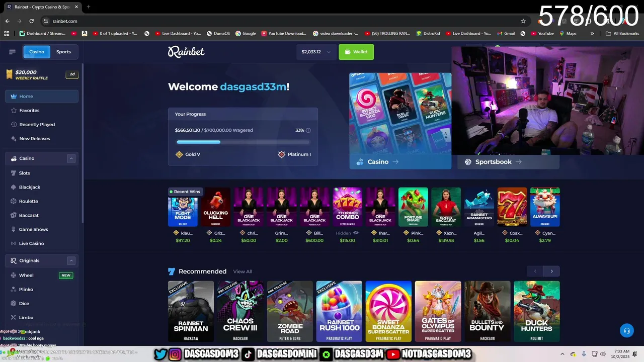The width and height of the screenshot is (644, 362).
Task: Click the Wheel icon under Originals
Action: coord(14,276)
